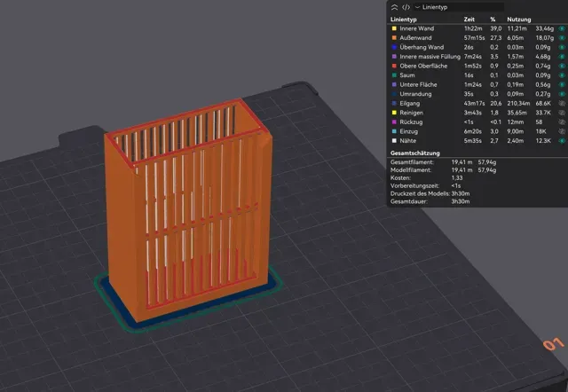Screen dimensions: 568x392
Task: Click the Innere Wand time 1h22m
Action: tap(473, 28)
